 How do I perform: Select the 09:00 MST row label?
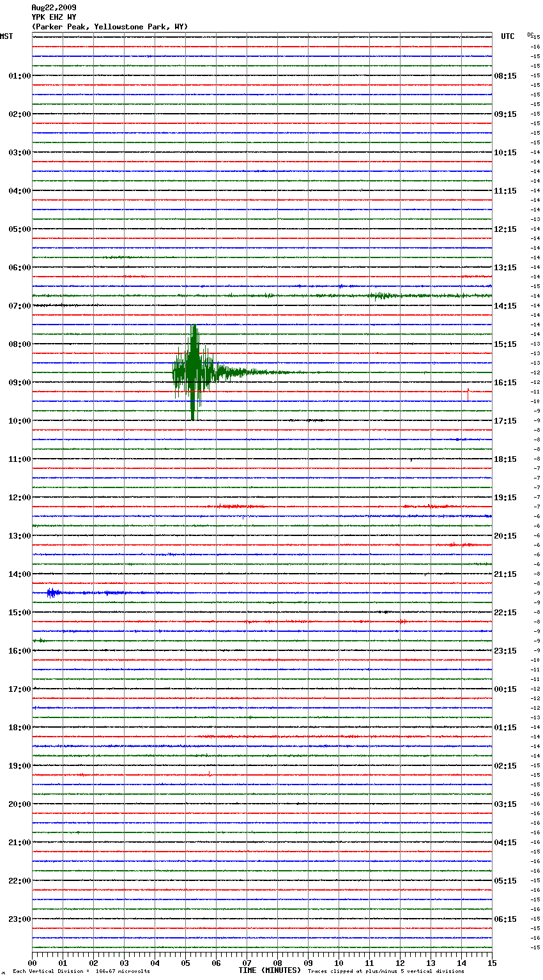(x=19, y=383)
